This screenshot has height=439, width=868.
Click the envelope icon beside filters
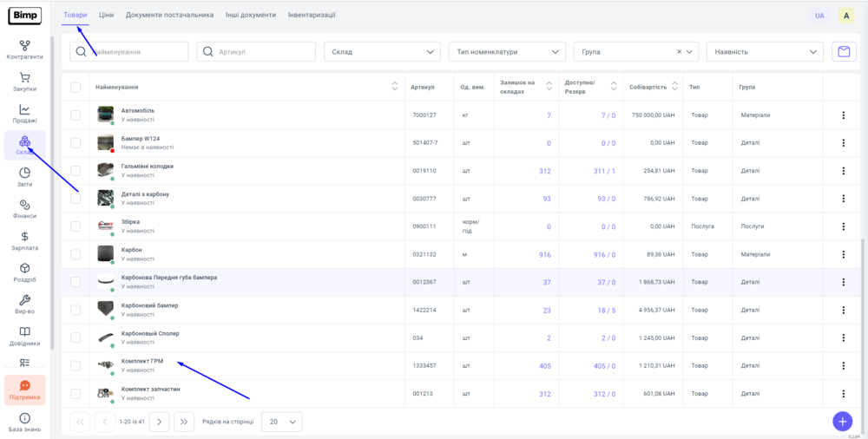[842, 52]
